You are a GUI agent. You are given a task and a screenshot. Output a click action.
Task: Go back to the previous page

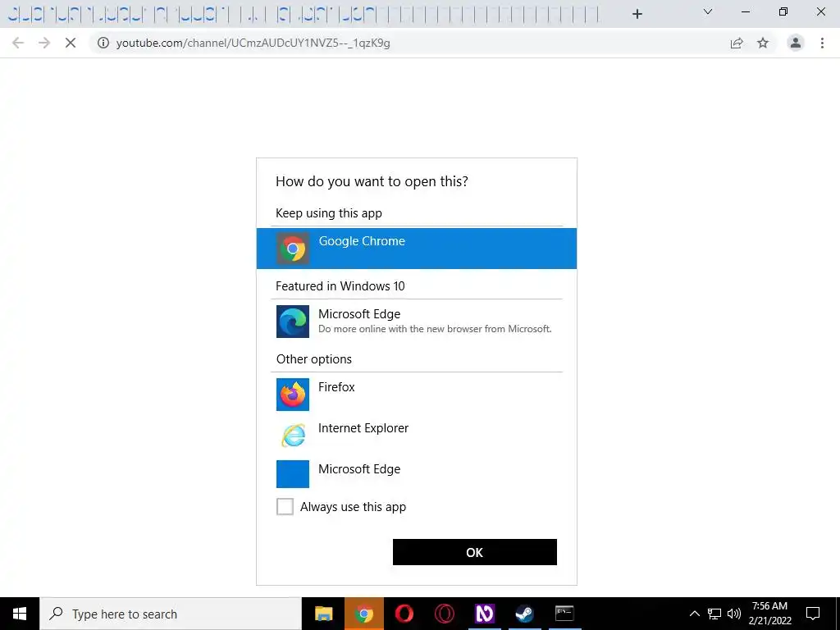click(x=18, y=43)
